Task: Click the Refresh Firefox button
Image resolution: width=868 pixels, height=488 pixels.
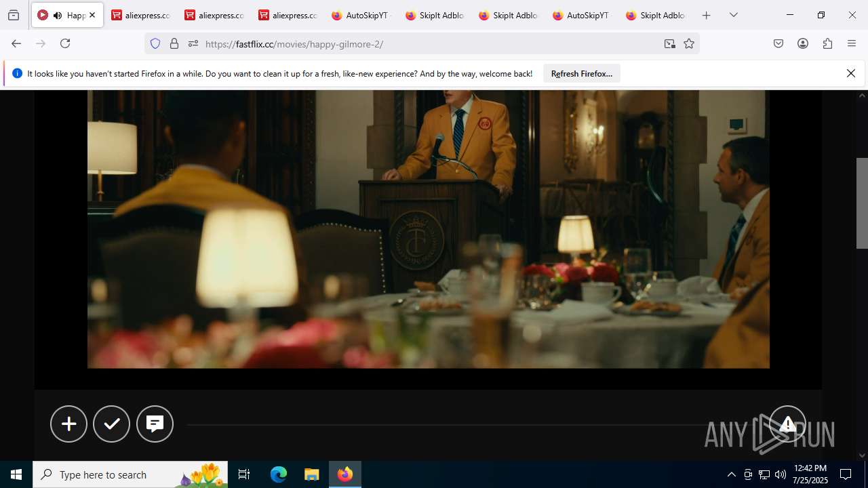Action: pyautogui.click(x=582, y=73)
